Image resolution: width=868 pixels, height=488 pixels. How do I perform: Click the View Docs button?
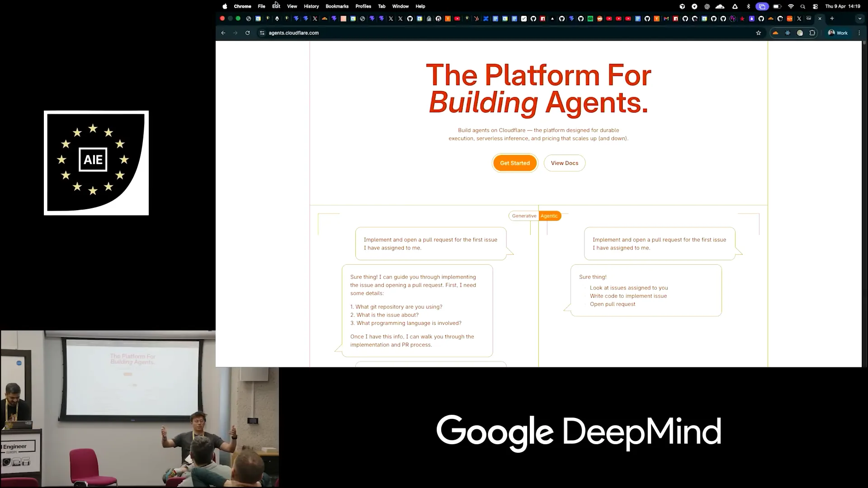pyautogui.click(x=565, y=163)
